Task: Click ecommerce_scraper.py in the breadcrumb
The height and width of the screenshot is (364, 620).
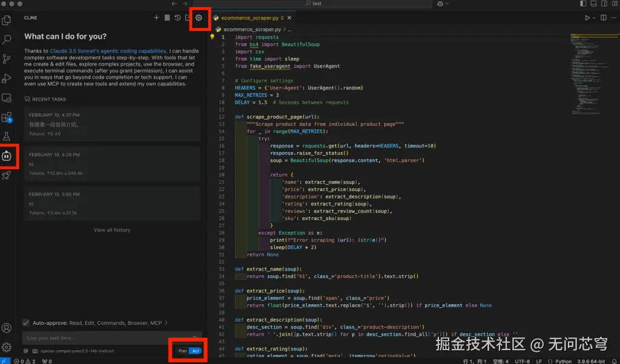Action: tap(252, 30)
